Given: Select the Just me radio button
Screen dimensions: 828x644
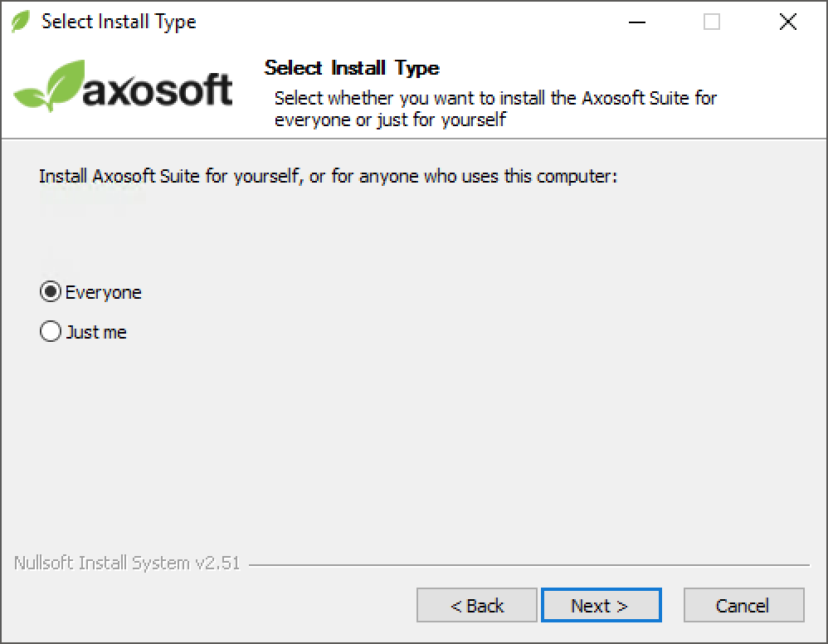Looking at the screenshot, I should [49, 331].
